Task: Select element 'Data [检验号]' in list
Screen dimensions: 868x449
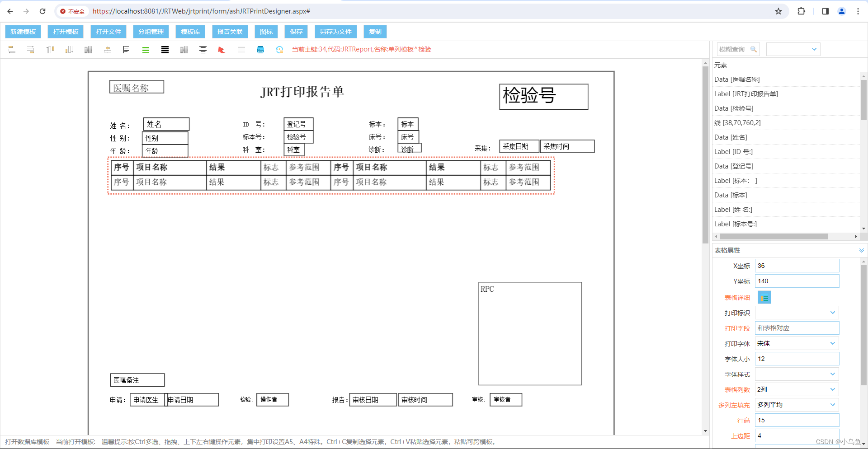Action: (786, 108)
